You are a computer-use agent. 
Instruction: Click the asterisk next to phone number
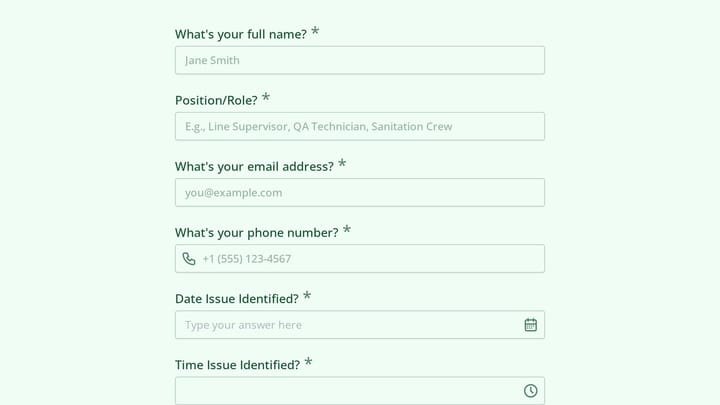point(347,230)
